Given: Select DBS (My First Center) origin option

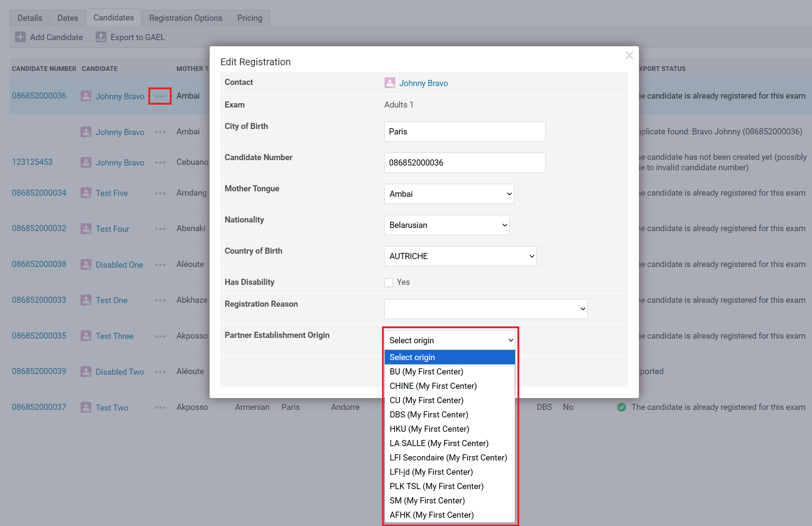Looking at the screenshot, I should 429,415.
